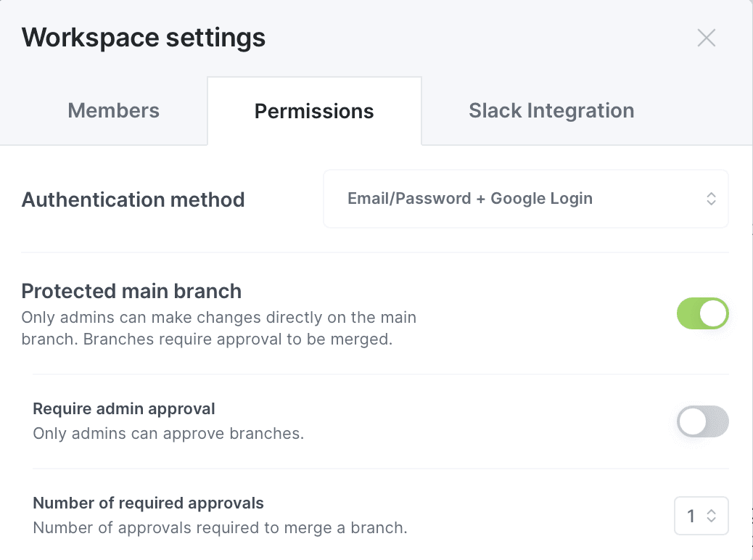Click the up-down arrows beside approvals count
753x560 pixels.
(712, 516)
